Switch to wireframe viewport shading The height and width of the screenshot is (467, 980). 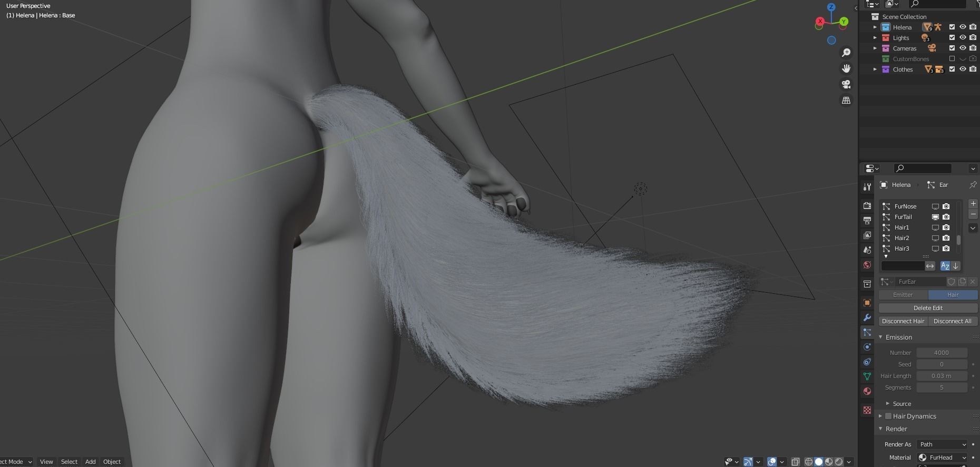[809, 462]
